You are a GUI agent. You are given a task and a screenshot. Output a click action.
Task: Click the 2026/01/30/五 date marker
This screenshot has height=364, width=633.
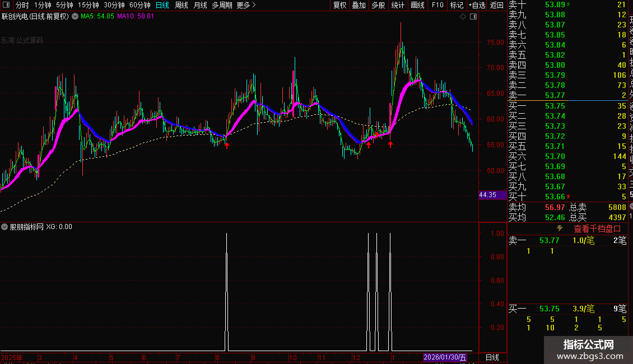tap(444, 357)
